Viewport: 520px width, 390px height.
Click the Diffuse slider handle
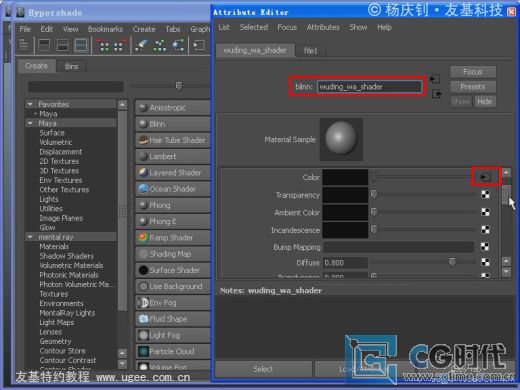[452, 262]
